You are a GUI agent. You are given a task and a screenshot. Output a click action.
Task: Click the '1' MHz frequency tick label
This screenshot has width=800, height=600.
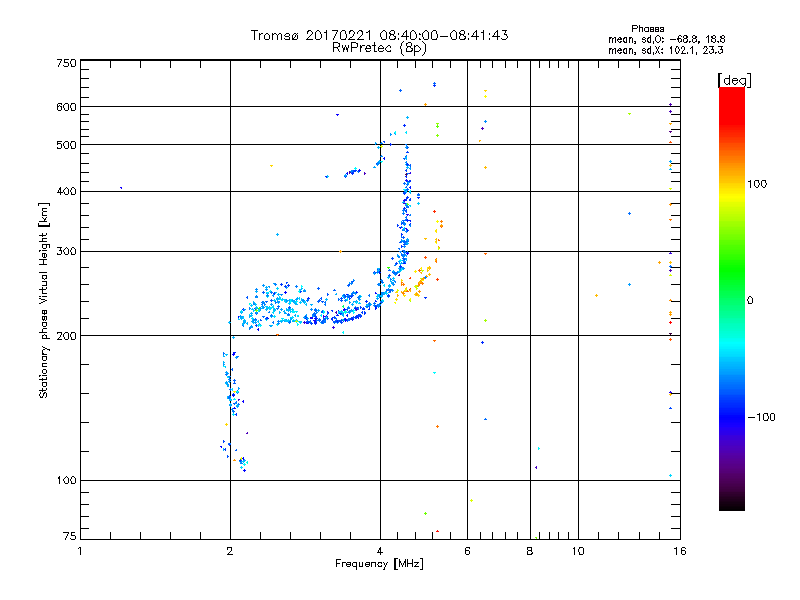click(80, 551)
